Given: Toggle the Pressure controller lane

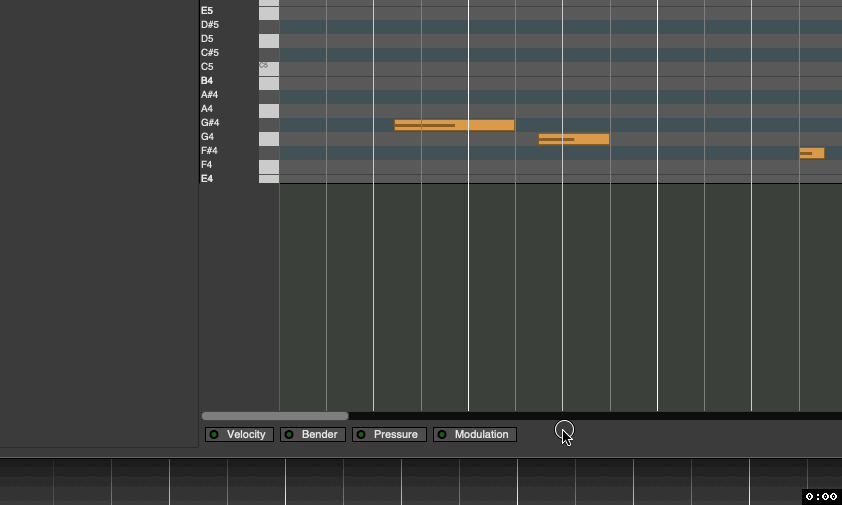Looking at the screenshot, I should 389,435.
